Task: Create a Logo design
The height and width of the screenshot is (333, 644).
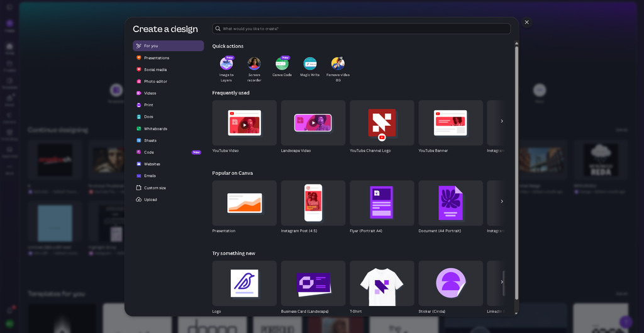Action: click(245, 283)
